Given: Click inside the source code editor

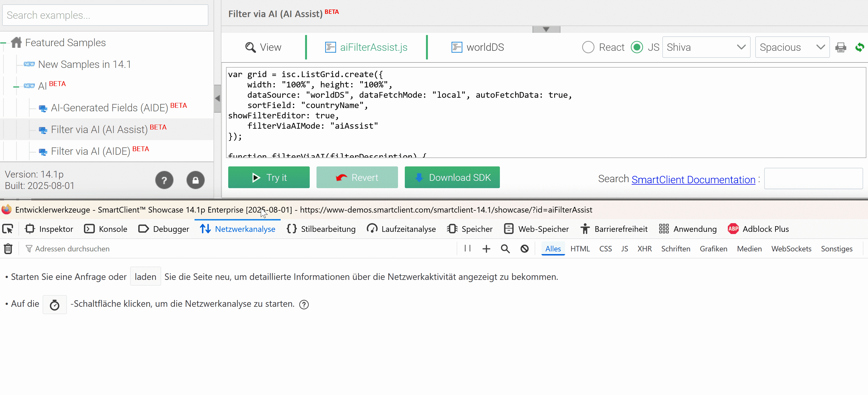Looking at the screenshot, I should pyautogui.click(x=546, y=112).
